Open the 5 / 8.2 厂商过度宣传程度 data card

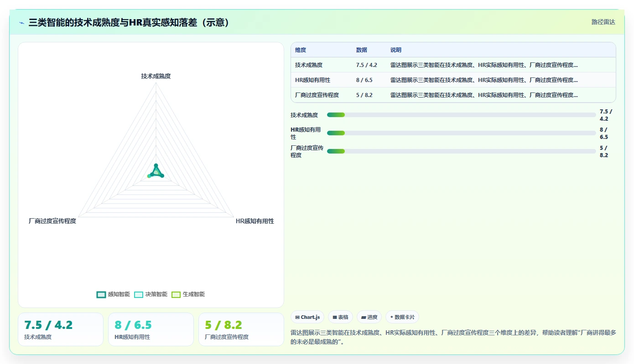(x=241, y=329)
